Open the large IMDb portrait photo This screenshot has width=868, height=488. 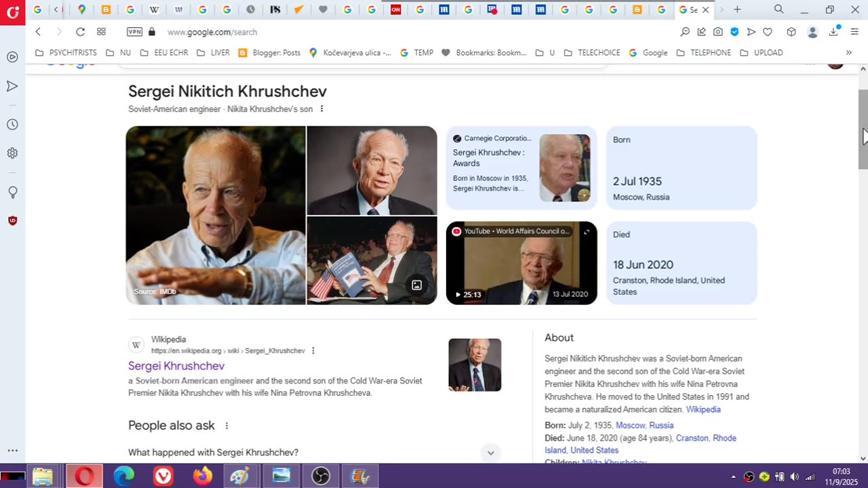point(216,215)
